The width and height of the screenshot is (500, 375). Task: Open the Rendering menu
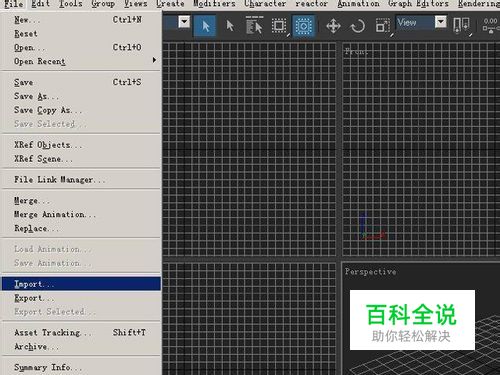tap(479, 4)
